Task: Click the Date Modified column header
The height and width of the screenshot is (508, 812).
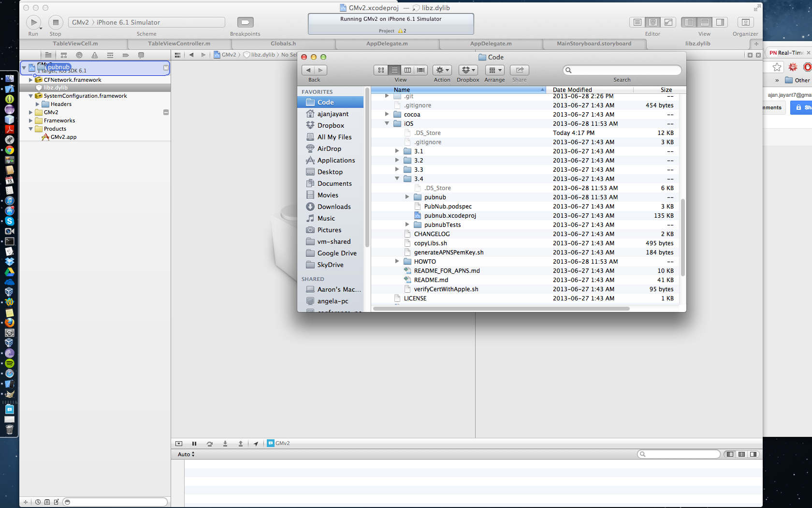Action: (572, 90)
